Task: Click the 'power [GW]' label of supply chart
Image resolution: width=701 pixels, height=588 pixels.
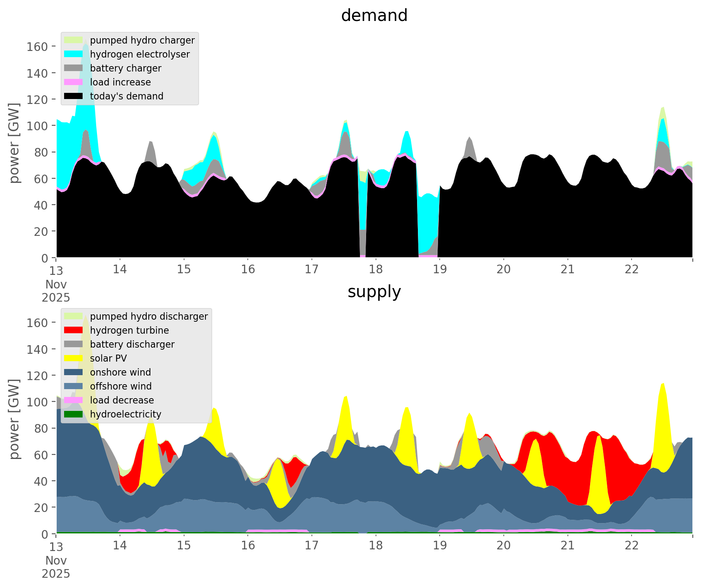Action: point(14,419)
